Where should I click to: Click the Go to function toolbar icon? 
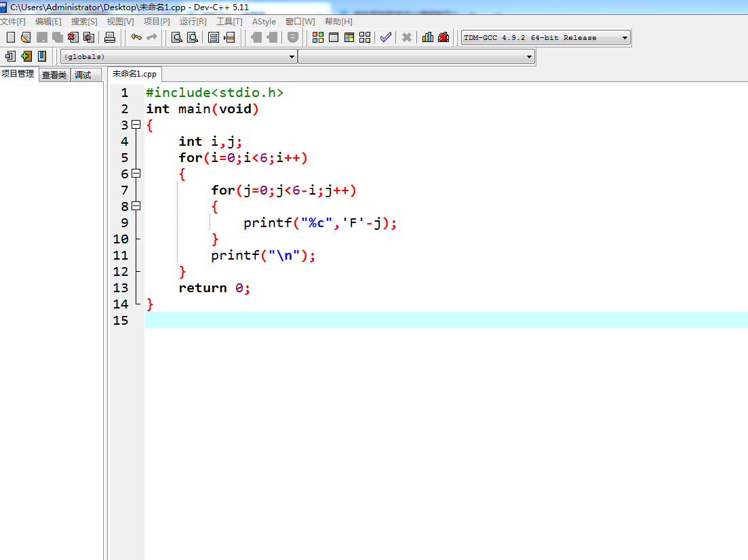click(214, 37)
